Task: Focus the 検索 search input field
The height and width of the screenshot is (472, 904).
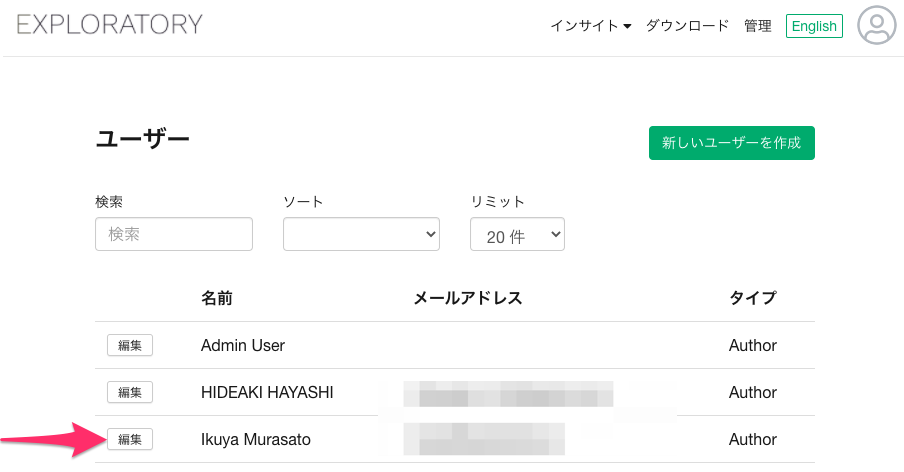Action: (x=174, y=234)
